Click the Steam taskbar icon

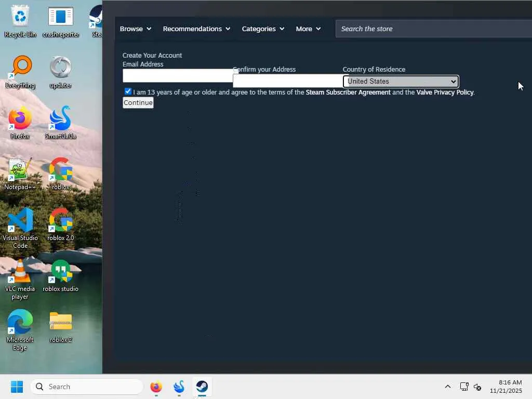pos(202,387)
